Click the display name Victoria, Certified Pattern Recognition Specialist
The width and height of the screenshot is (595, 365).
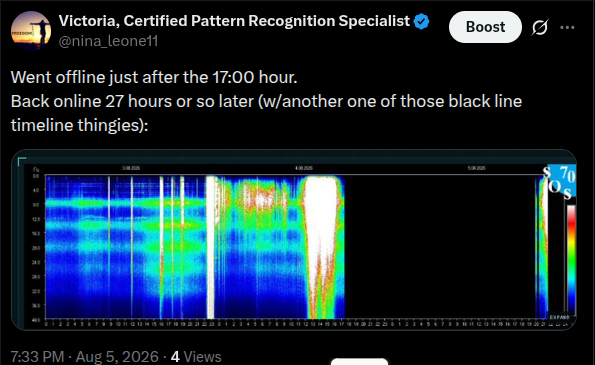(234, 21)
